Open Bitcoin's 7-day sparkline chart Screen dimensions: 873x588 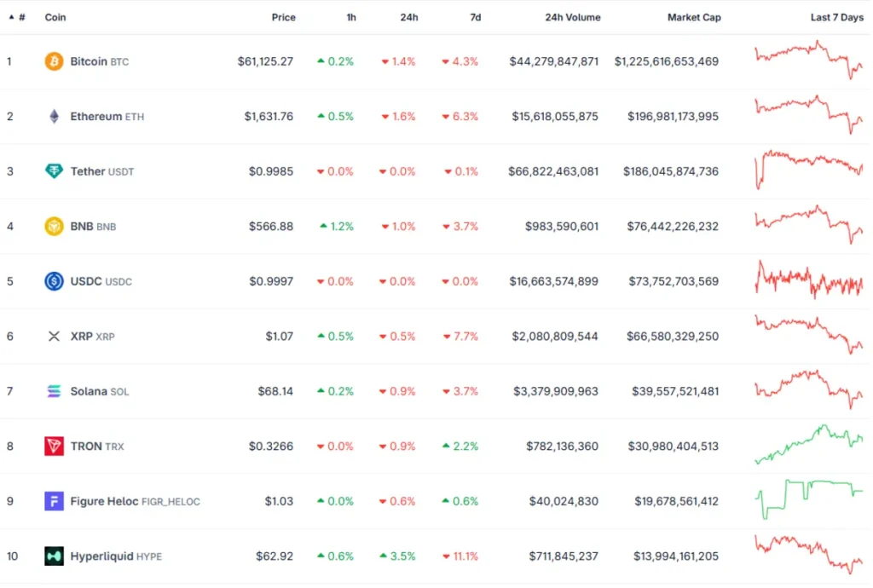coord(809,61)
